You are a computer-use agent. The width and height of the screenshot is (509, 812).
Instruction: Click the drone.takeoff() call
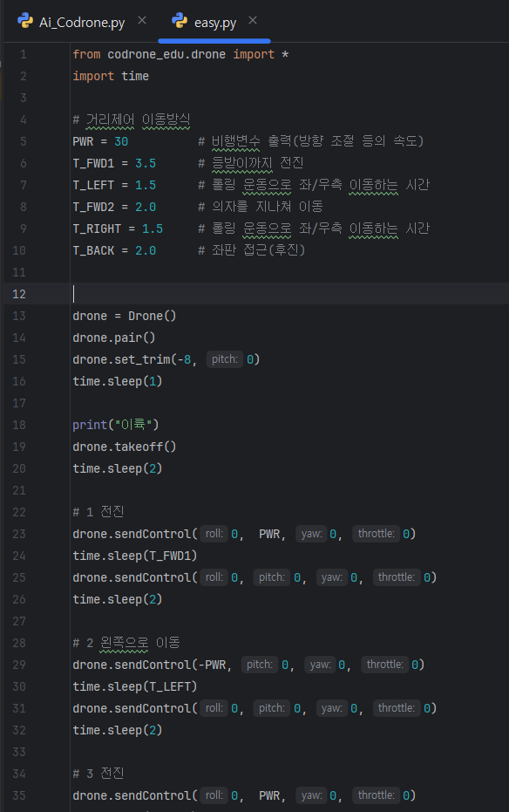(x=124, y=447)
